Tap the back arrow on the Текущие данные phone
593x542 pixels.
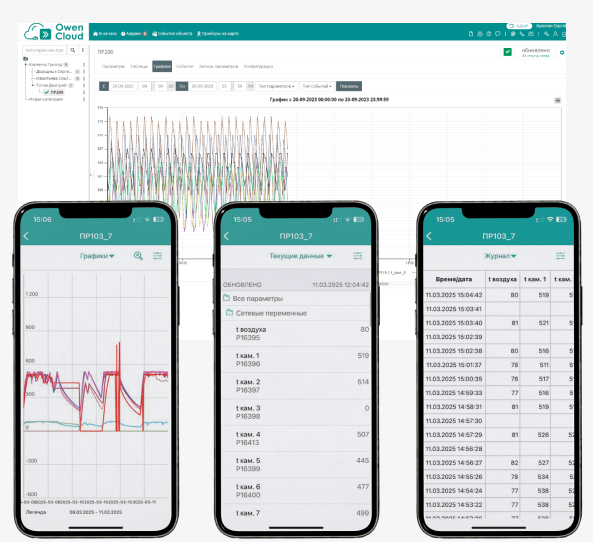[226, 236]
